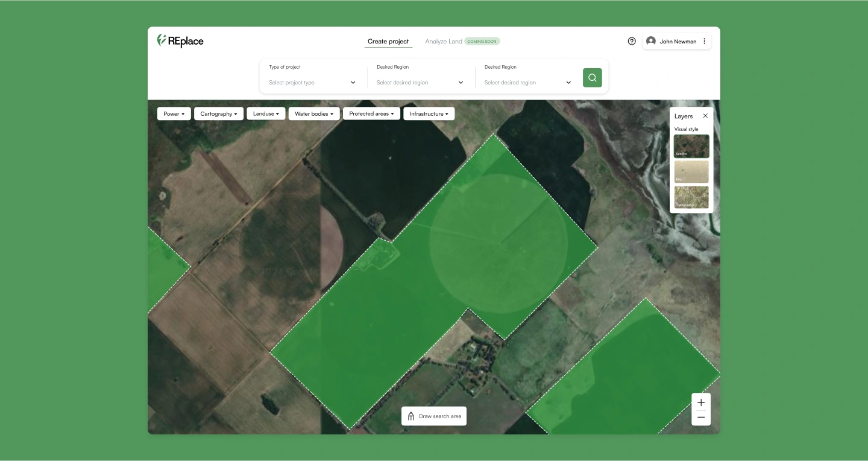868x461 pixels.
Task: Click the 'Select project type' placeholder text
Action: coord(292,83)
